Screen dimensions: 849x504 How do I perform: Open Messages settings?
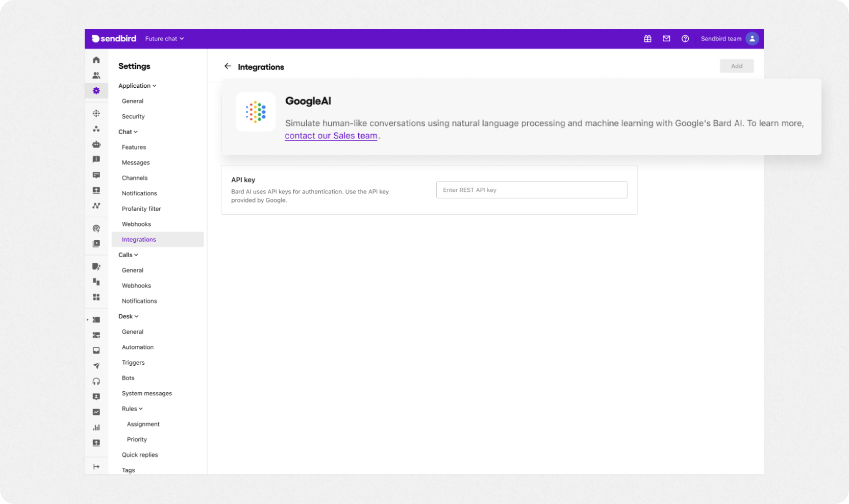[136, 163]
